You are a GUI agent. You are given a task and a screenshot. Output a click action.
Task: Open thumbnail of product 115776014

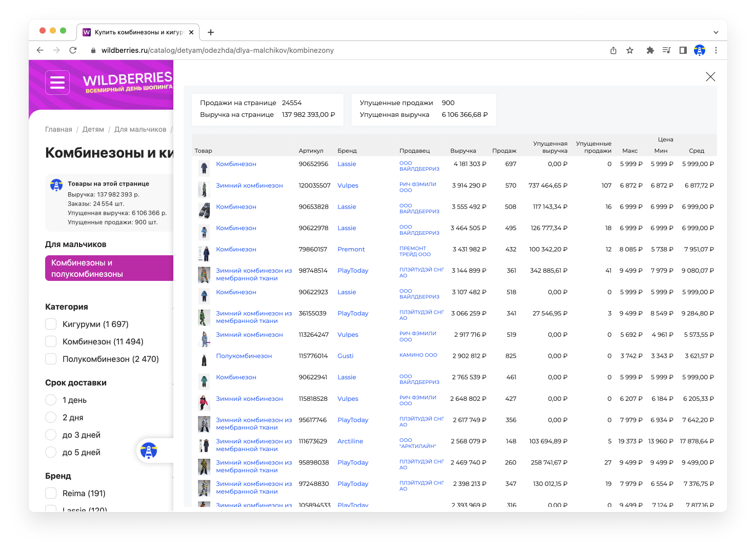click(204, 360)
